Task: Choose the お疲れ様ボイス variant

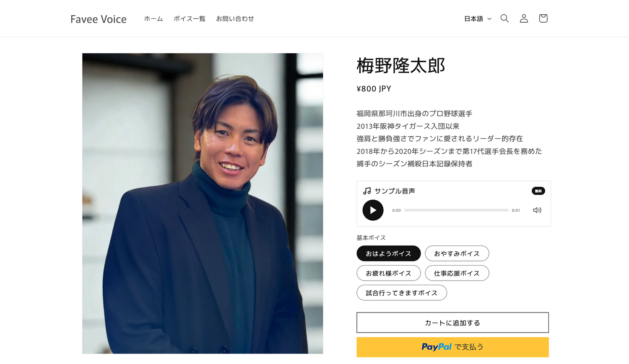Action: 389,273
